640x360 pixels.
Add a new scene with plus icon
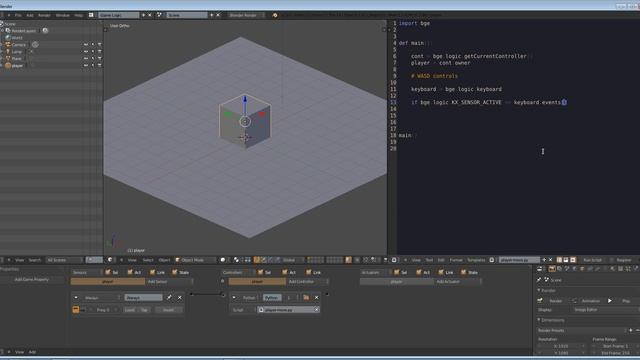coord(211,15)
